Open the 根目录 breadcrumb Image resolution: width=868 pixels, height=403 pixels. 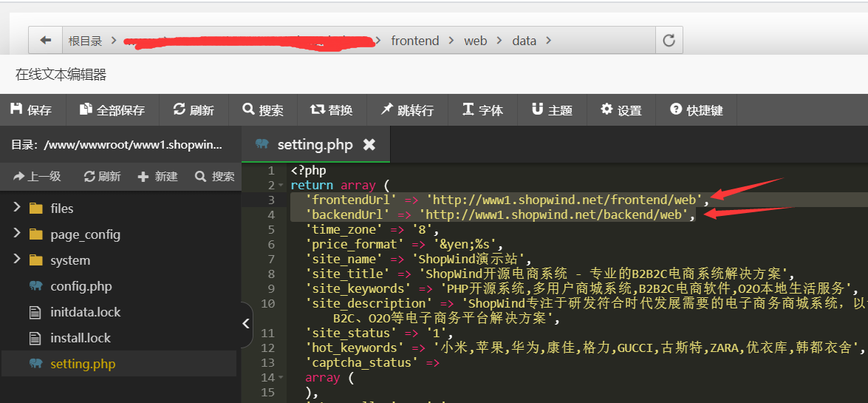click(x=85, y=41)
